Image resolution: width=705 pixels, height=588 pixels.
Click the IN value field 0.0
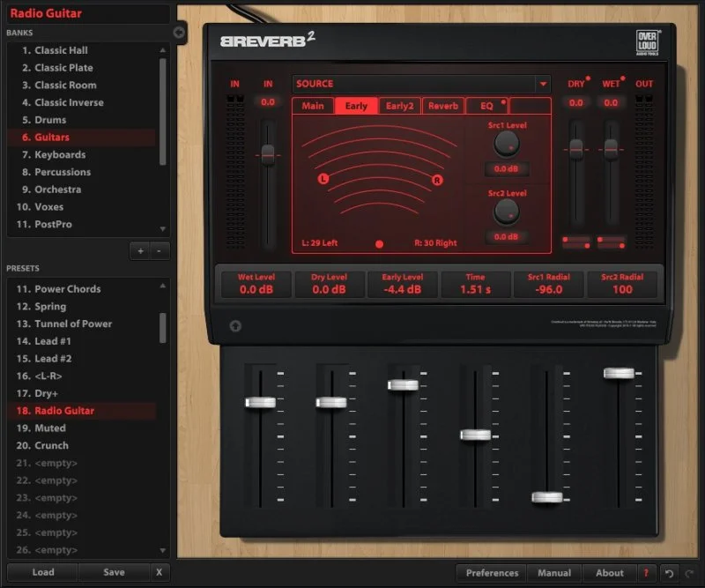point(268,102)
